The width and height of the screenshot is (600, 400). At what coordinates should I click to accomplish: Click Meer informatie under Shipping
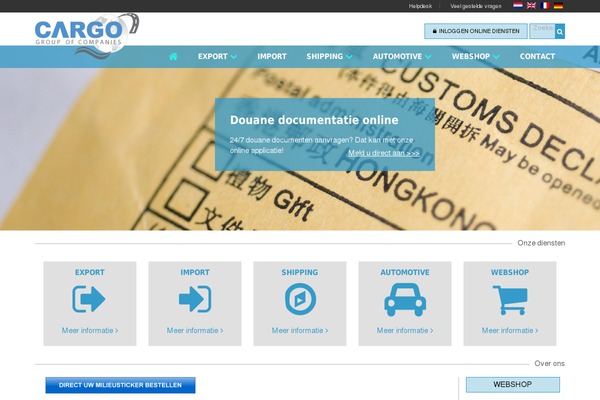[300, 330]
